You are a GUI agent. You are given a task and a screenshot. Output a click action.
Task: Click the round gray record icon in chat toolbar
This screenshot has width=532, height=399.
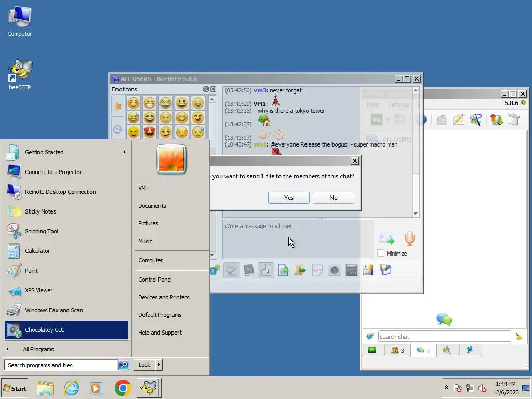pos(335,270)
